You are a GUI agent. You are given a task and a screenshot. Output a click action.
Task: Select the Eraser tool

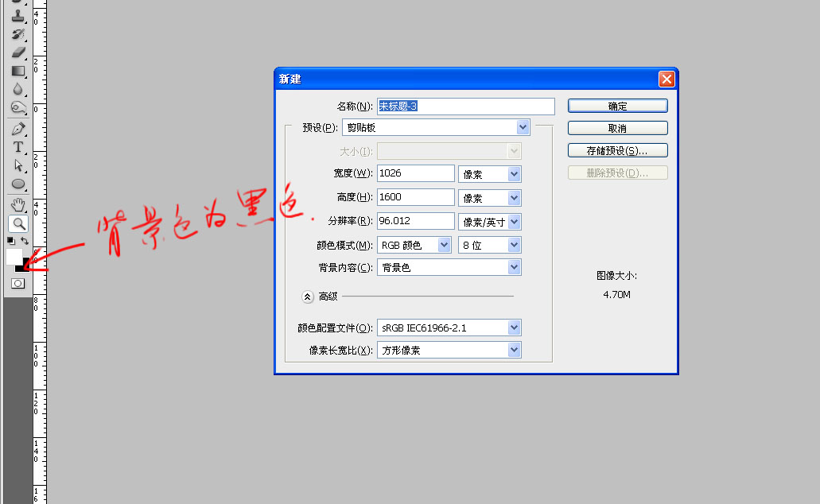point(18,52)
